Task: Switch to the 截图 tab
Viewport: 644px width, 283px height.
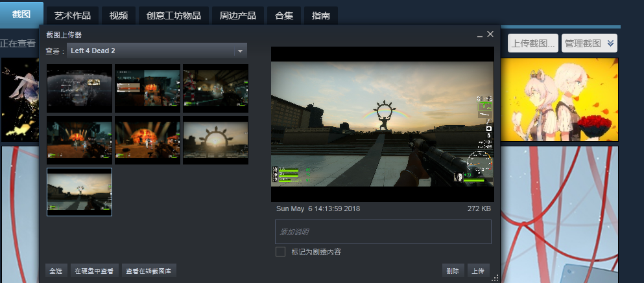Action: (21, 14)
